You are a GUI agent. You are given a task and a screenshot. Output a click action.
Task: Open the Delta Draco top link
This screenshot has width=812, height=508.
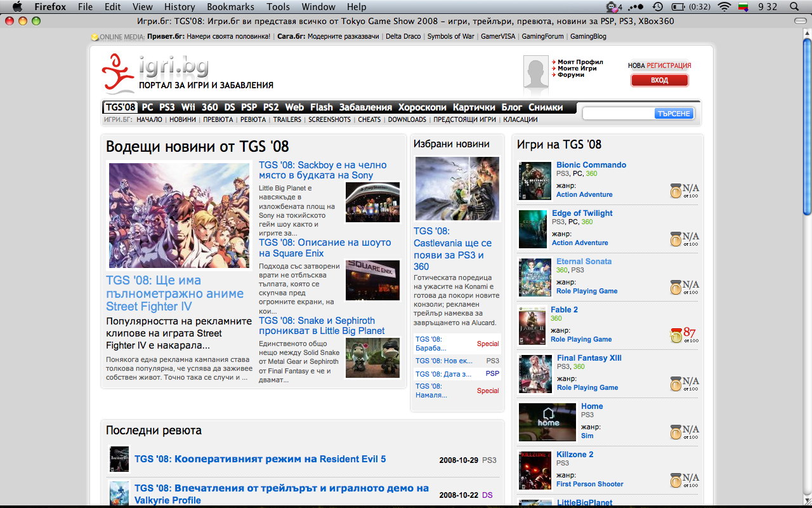[x=403, y=36]
